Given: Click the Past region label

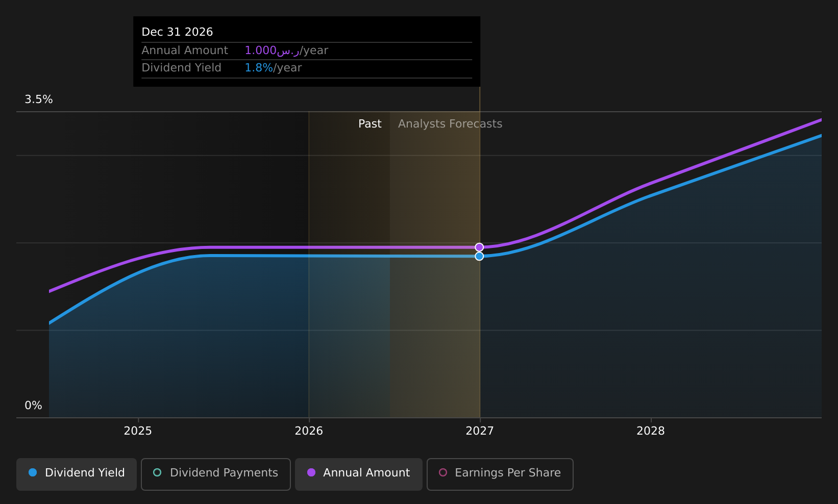Looking at the screenshot, I should (370, 124).
